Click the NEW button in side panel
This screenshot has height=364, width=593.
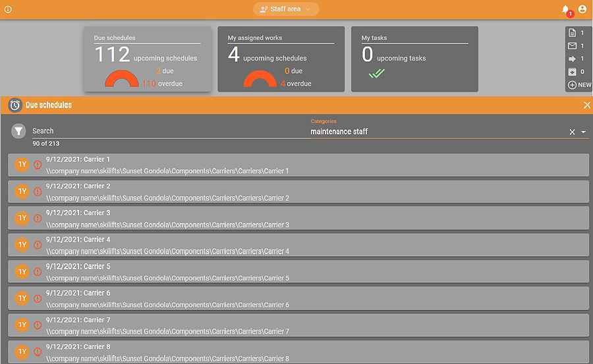coord(579,85)
